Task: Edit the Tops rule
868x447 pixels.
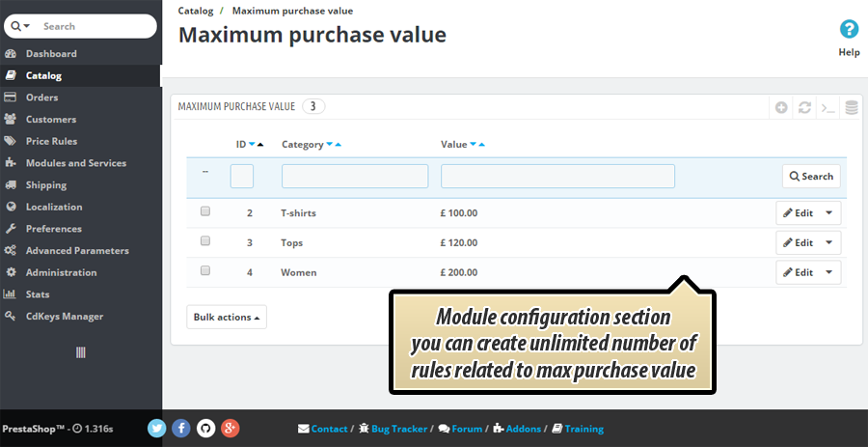Action: point(798,242)
